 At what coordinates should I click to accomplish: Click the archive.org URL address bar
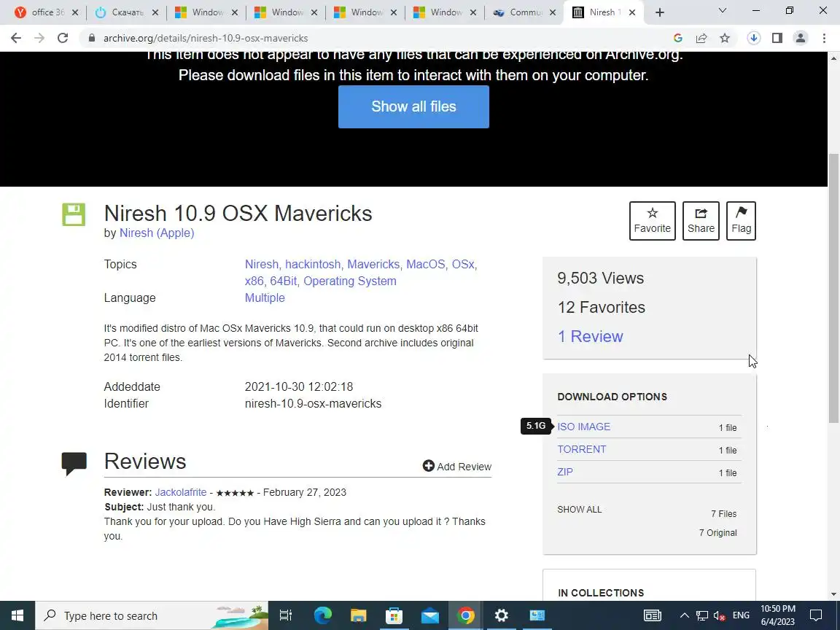[375, 38]
